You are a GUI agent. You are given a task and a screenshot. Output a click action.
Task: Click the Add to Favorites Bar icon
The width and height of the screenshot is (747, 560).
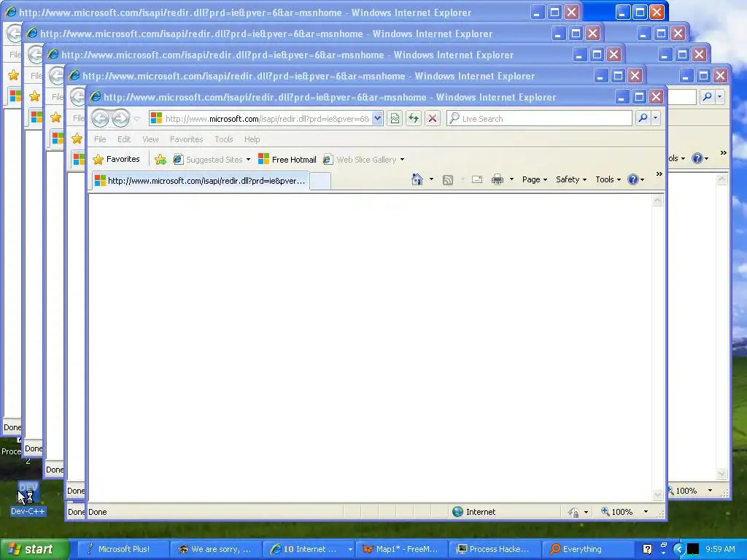click(x=160, y=160)
